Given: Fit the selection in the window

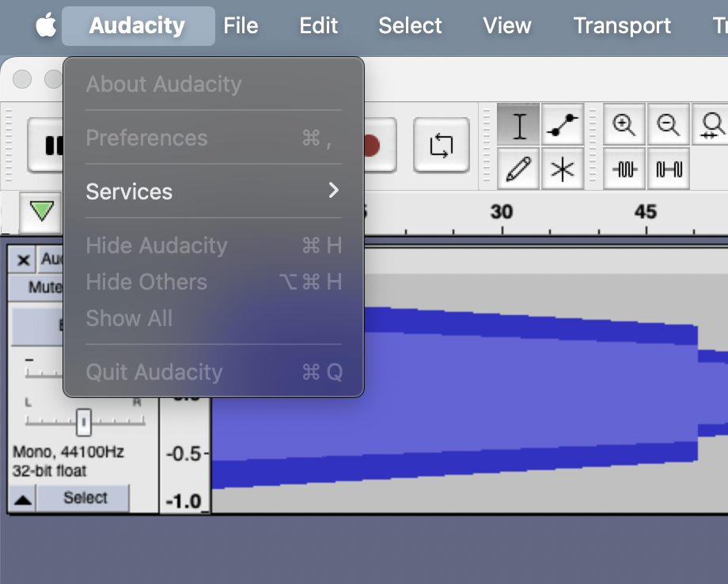Looking at the screenshot, I should (x=624, y=169).
